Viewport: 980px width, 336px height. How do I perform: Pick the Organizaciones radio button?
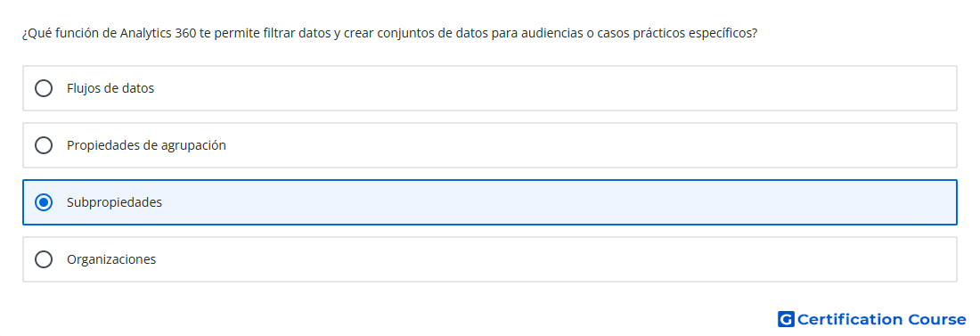[x=44, y=259]
